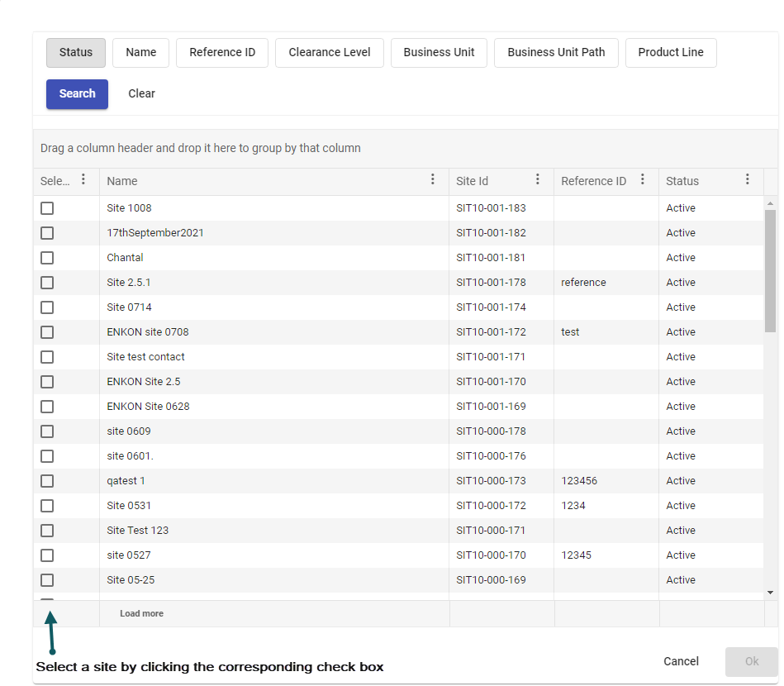Check the box for Site 1008
Image resolution: width=784 pixels, height=686 pixels.
47,208
